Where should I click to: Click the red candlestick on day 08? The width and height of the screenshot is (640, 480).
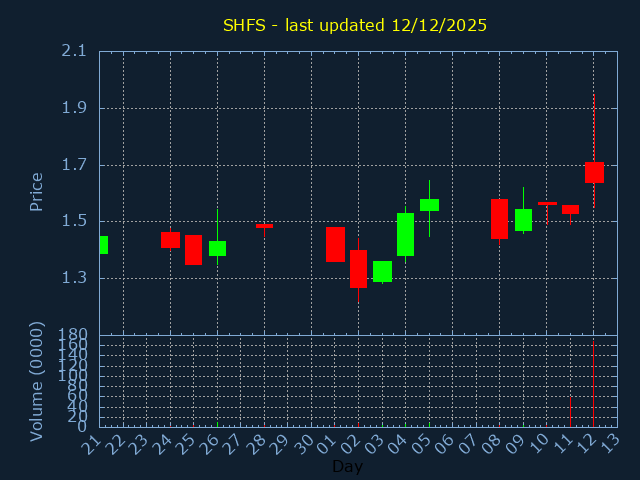pos(499,219)
